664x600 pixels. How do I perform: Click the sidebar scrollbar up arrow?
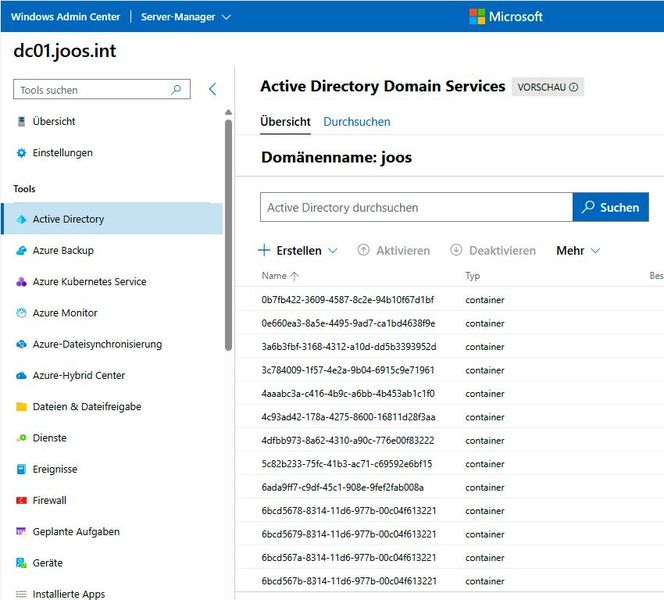point(228,112)
